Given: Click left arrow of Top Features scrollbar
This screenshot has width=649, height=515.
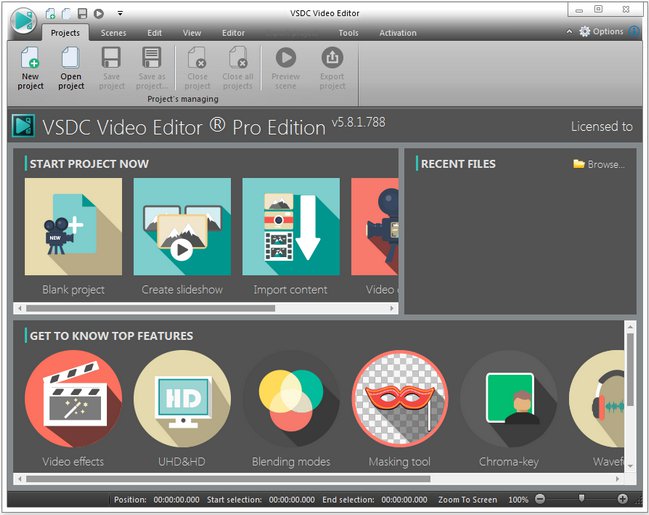Looking at the screenshot, I should (x=19, y=479).
